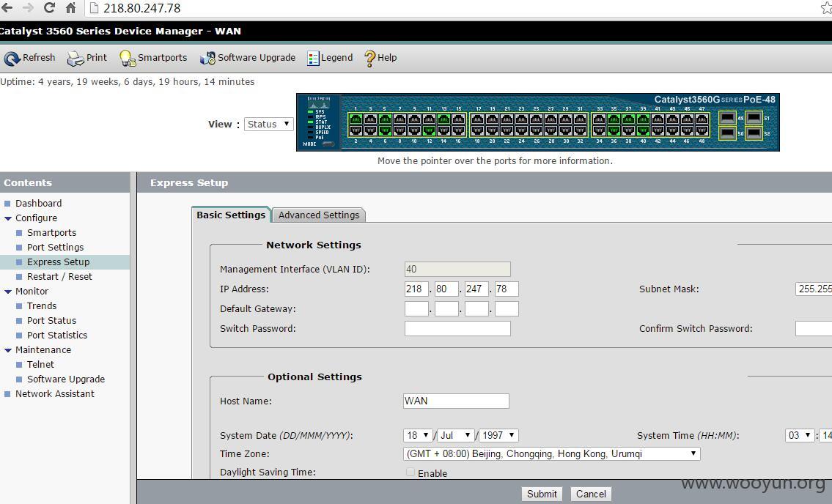832x504 pixels.
Task: Click the Print toolbar icon
Action: click(76, 58)
